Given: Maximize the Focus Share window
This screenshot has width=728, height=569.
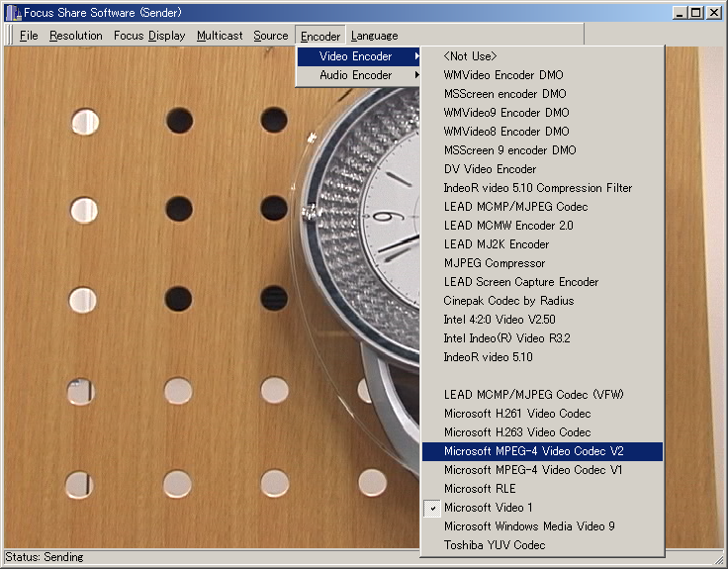Looking at the screenshot, I should (696, 12).
